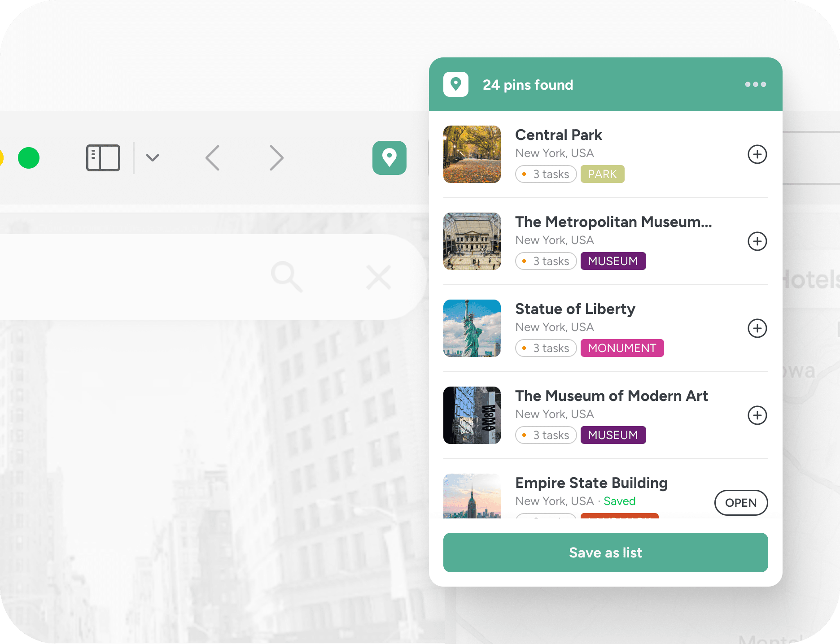Toggle the browser sidebar panel icon
The height and width of the screenshot is (644, 840).
[x=103, y=158]
